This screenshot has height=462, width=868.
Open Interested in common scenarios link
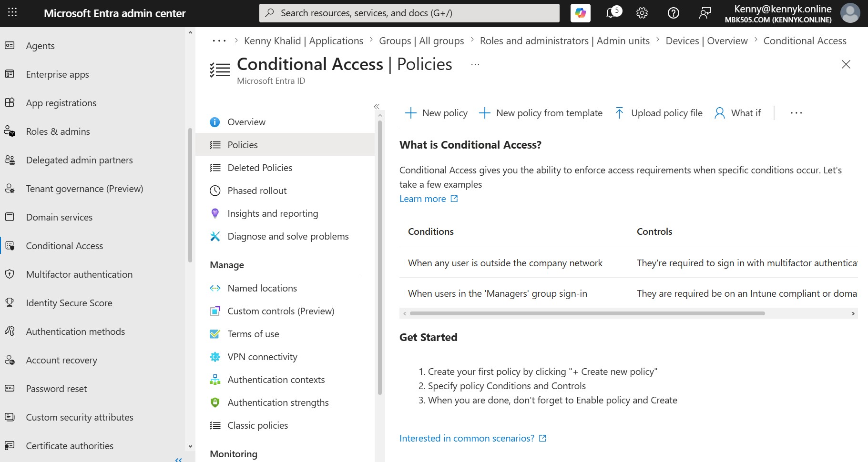473,438
